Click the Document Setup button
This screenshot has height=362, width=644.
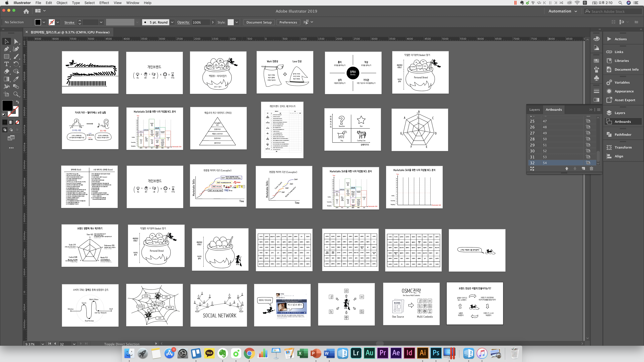click(259, 22)
